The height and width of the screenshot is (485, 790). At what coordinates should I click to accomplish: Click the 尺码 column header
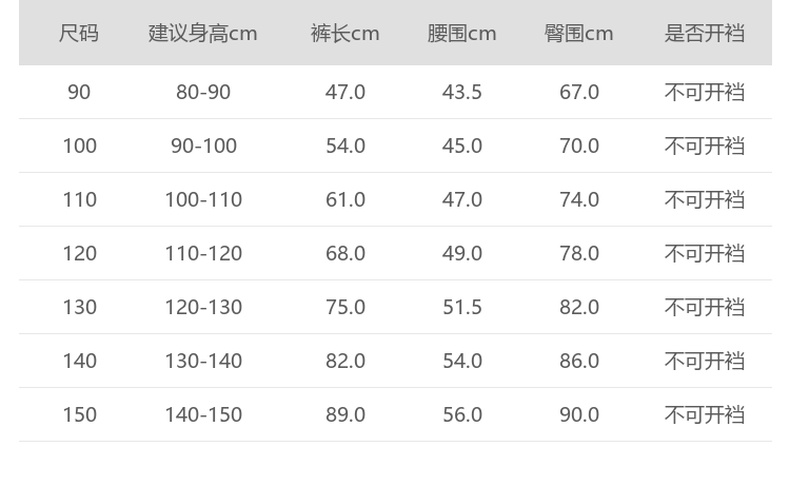(x=79, y=33)
